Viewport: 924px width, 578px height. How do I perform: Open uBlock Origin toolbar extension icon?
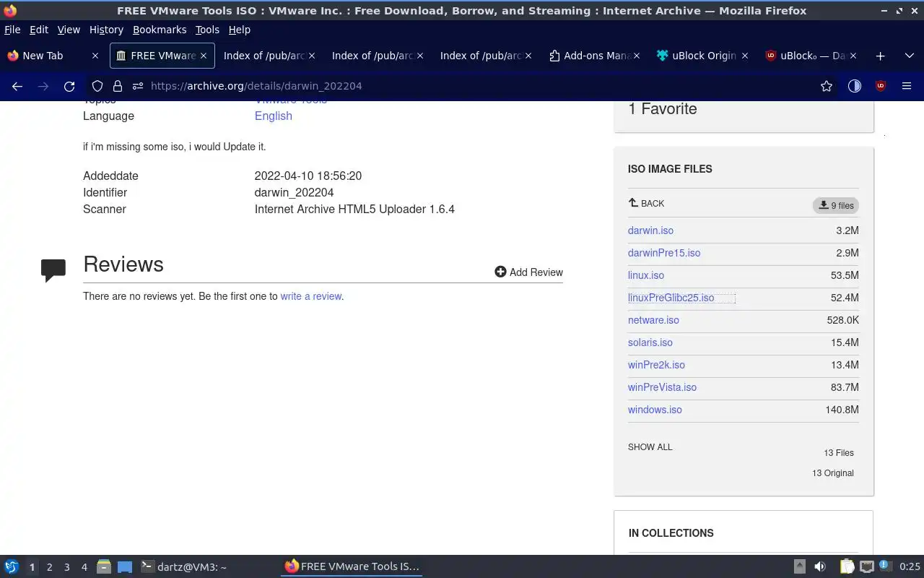(x=880, y=86)
